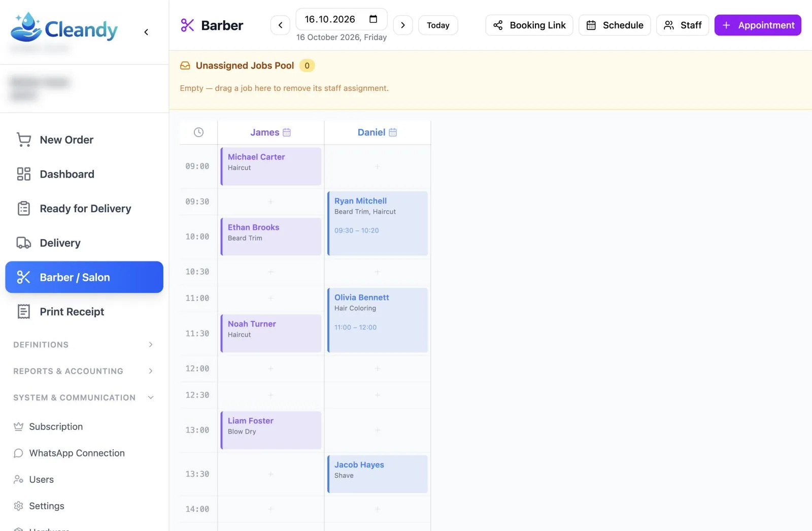Viewport: 812px width, 531px height.
Task: Open the Staff management button
Action: 683,25
